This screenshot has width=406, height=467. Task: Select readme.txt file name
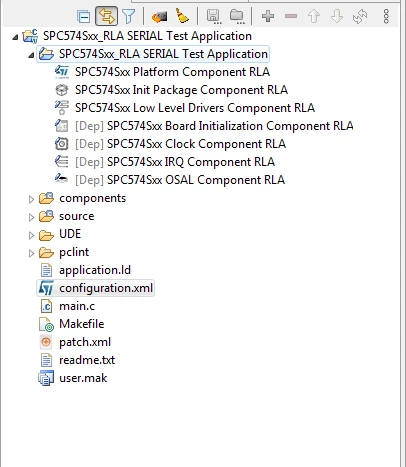tap(87, 360)
